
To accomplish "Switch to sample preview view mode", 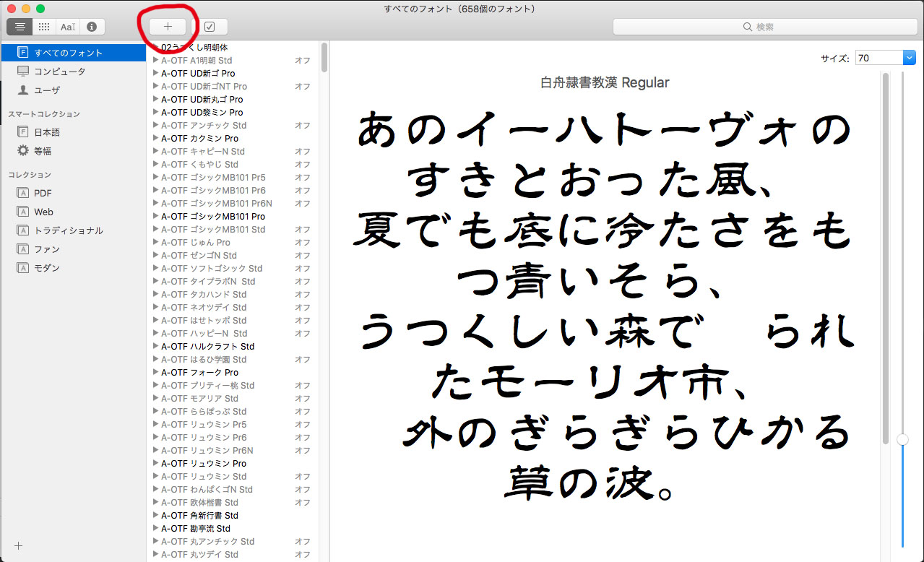I will pos(20,27).
